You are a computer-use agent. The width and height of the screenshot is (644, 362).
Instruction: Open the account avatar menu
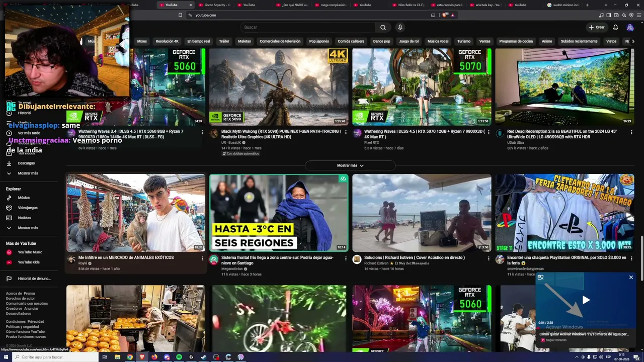pyautogui.click(x=630, y=27)
